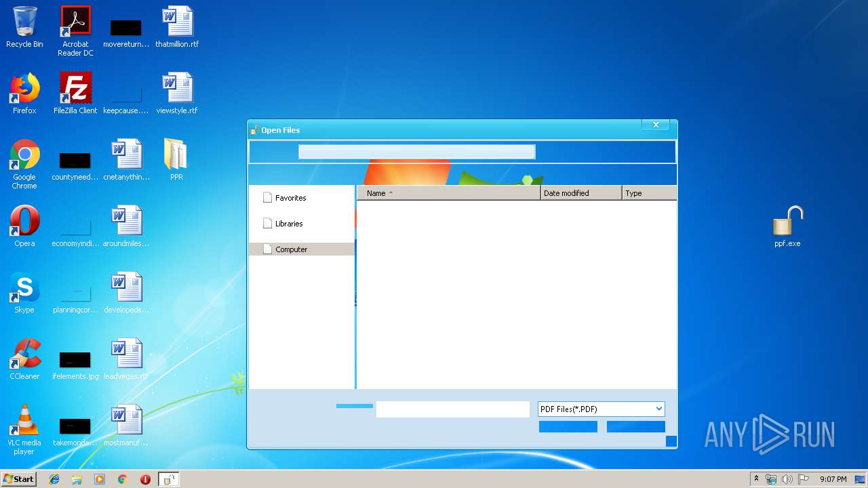Open Internet Explorer from the taskbar
This screenshot has height=488, width=868.
click(54, 479)
